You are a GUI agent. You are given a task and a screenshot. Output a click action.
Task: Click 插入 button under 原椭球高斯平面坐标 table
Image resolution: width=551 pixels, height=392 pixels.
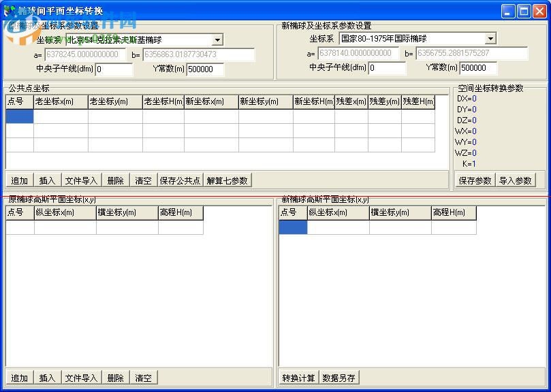pyautogui.click(x=48, y=378)
